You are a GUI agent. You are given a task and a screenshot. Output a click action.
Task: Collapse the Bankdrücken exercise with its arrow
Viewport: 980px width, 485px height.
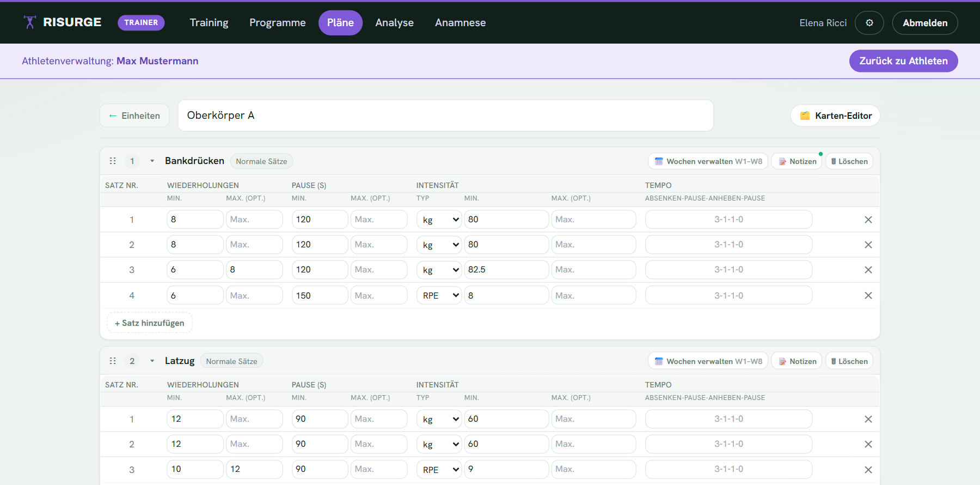[152, 161]
